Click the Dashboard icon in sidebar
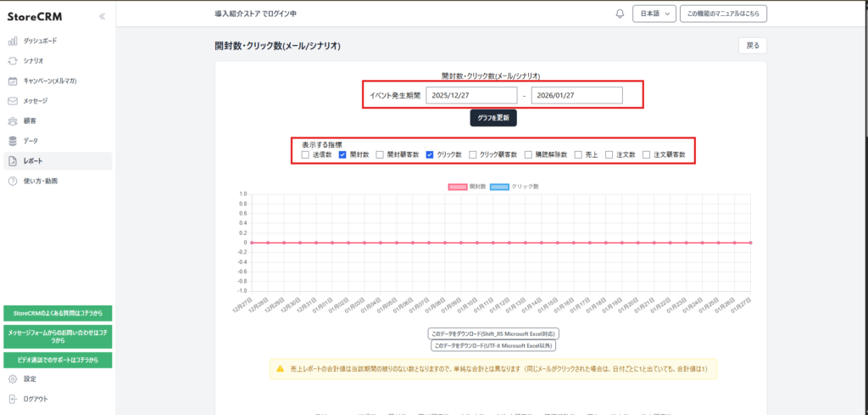This screenshot has width=868, height=415. tap(13, 41)
